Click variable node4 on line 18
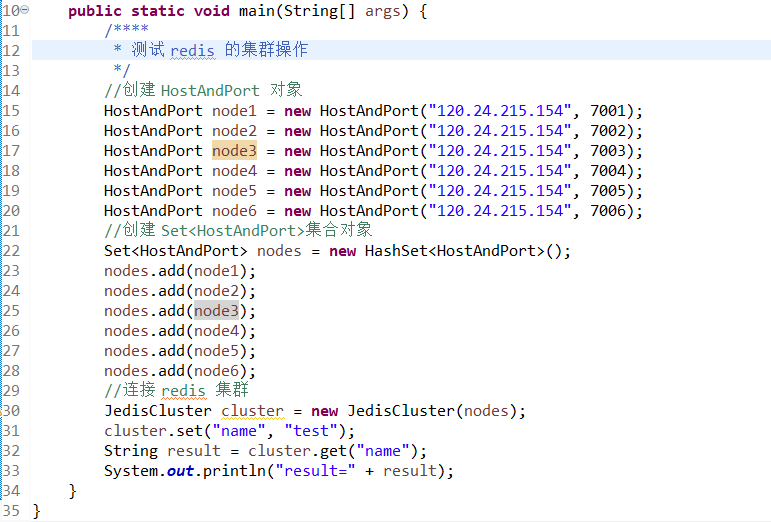 click(234, 171)
